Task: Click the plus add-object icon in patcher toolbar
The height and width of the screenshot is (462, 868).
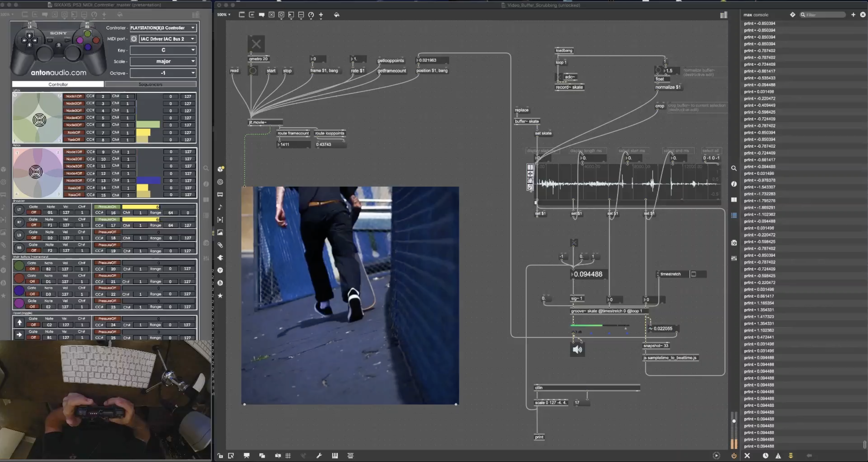Action: click(x=321, y=15)
